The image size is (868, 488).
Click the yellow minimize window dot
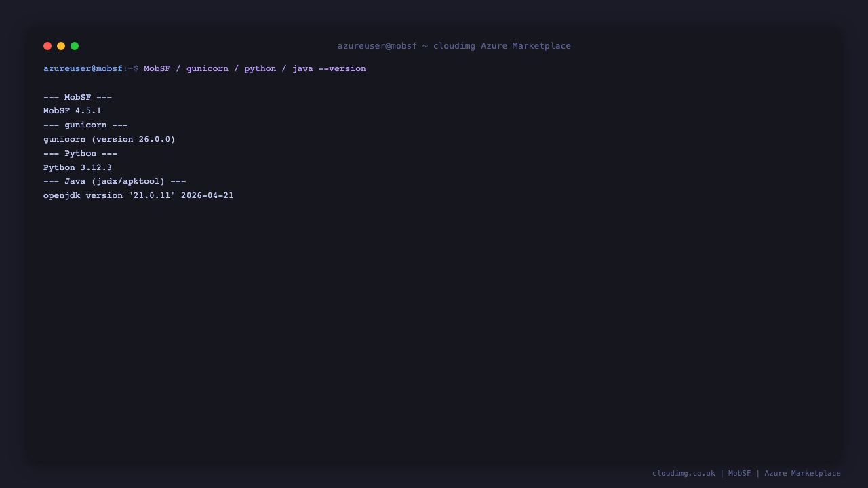[x=61, y=46]
